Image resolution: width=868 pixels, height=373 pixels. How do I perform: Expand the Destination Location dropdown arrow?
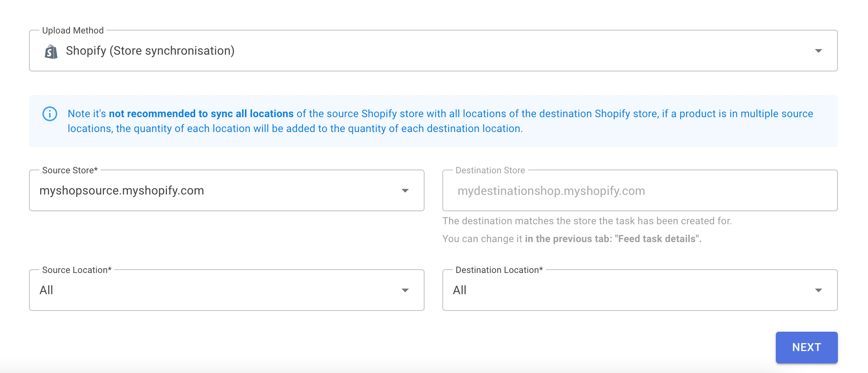coord(818,290)
